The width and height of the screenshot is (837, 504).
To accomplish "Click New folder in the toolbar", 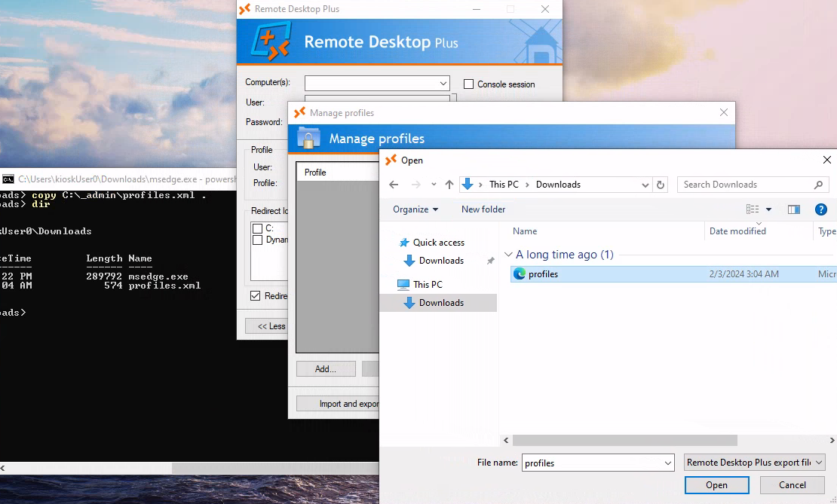I will [483, 209].
